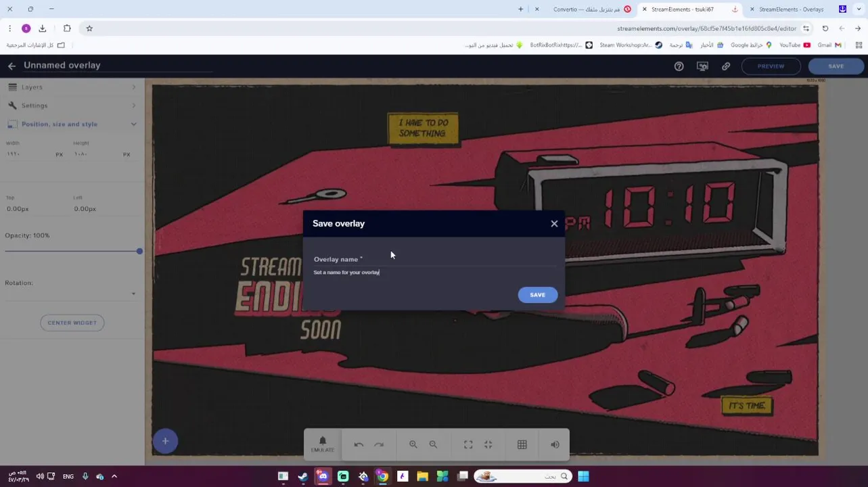Screen dimensions: 868x487
Task: Expand the Layers panel
Action: pyautogui.click(x=71, y=87)
